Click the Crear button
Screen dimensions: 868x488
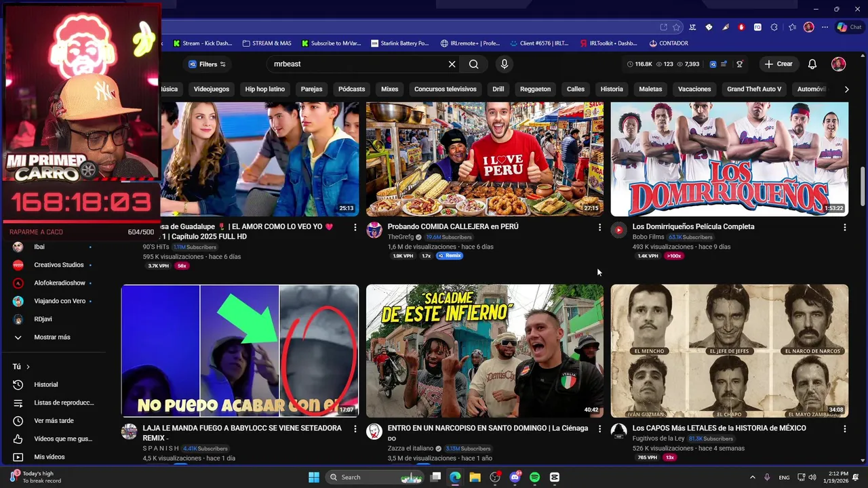(x=778, y=64)
